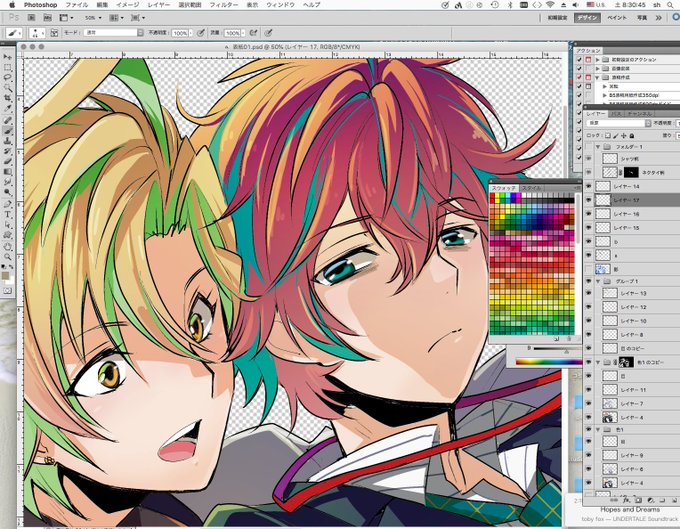Select the Lasso tool
680x529 pixels.
pos(7,78)
